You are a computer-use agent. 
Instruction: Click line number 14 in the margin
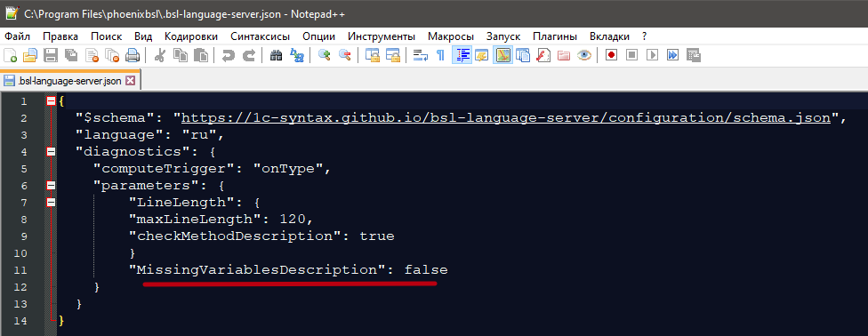pos(20,321)
